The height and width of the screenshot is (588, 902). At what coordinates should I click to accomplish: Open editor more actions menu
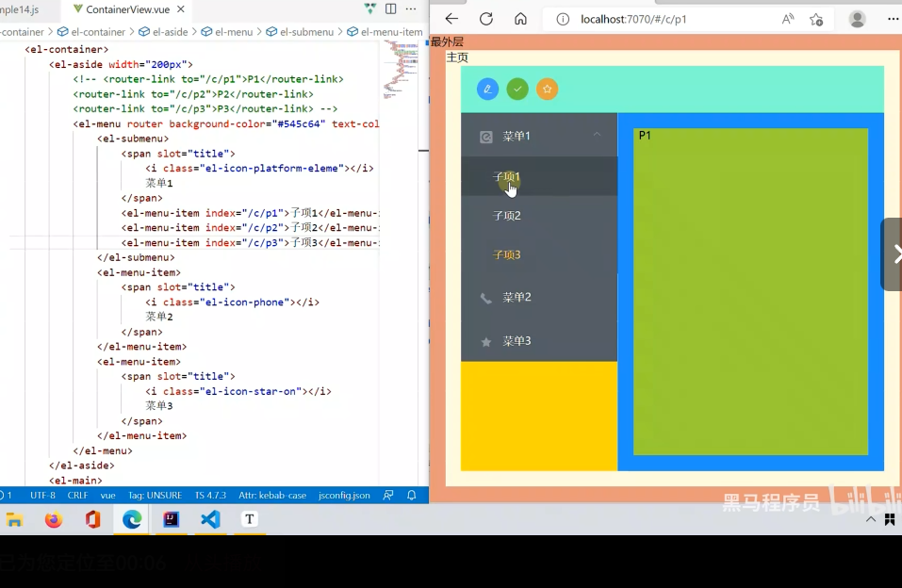[411, 9]
